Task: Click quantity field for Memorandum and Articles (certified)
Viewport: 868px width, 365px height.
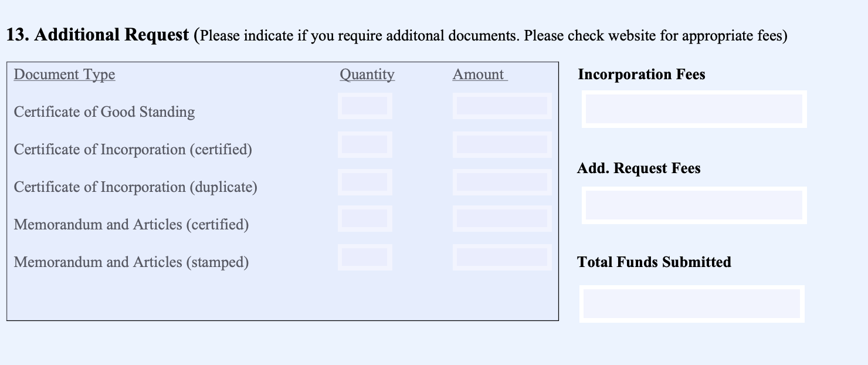Action: pyautogui.click(x=364, y=218)
